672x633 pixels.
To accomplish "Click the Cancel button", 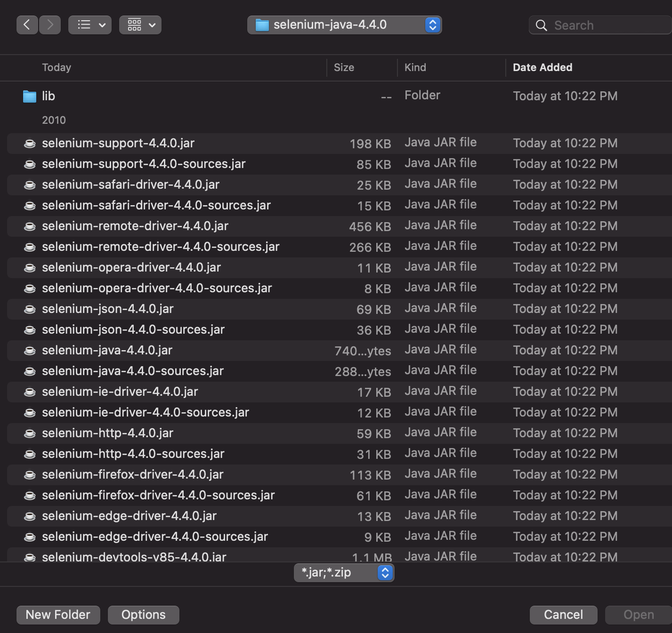I will [x=563, y=615].
